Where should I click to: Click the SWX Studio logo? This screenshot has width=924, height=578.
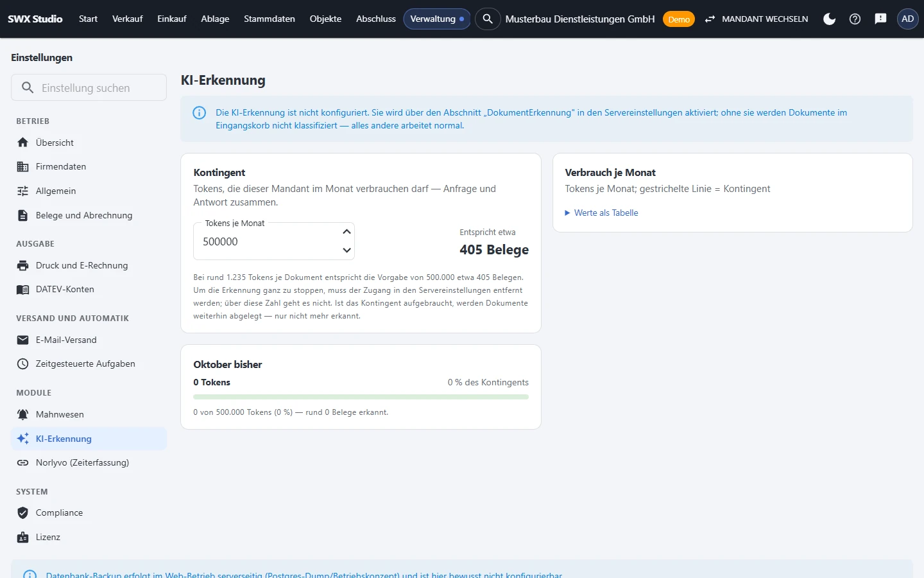[x=35, y=19]
